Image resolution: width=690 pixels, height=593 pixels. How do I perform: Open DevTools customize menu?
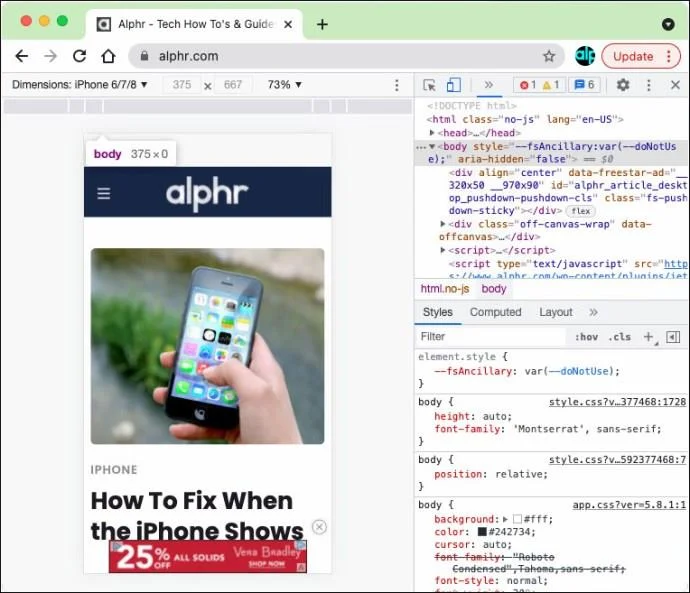coord(648,85)
